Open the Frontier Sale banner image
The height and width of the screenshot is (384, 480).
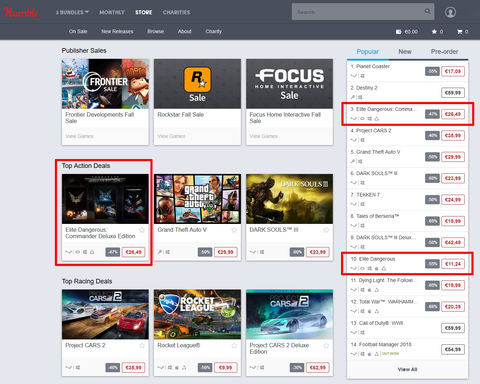(x=105, y=84)
